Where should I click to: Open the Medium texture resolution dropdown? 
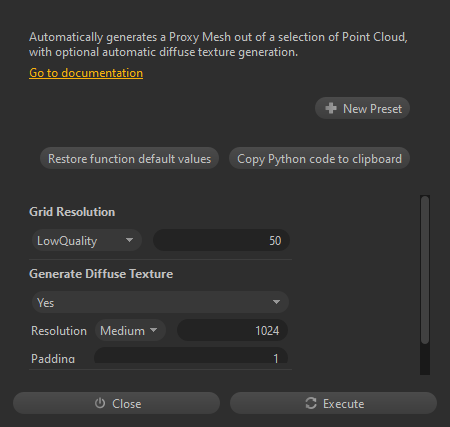tap(130, 330)
